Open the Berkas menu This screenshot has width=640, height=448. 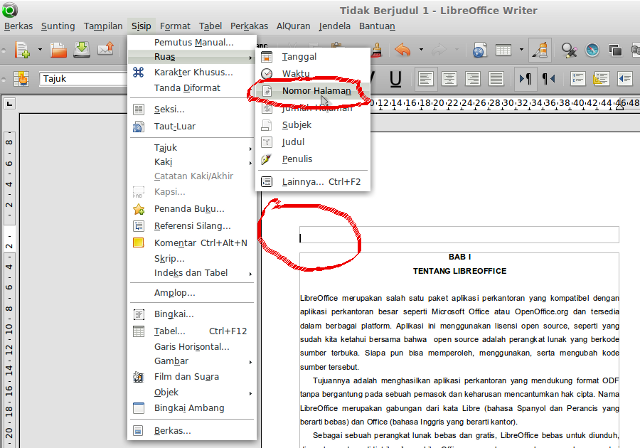tap(18, 26)
